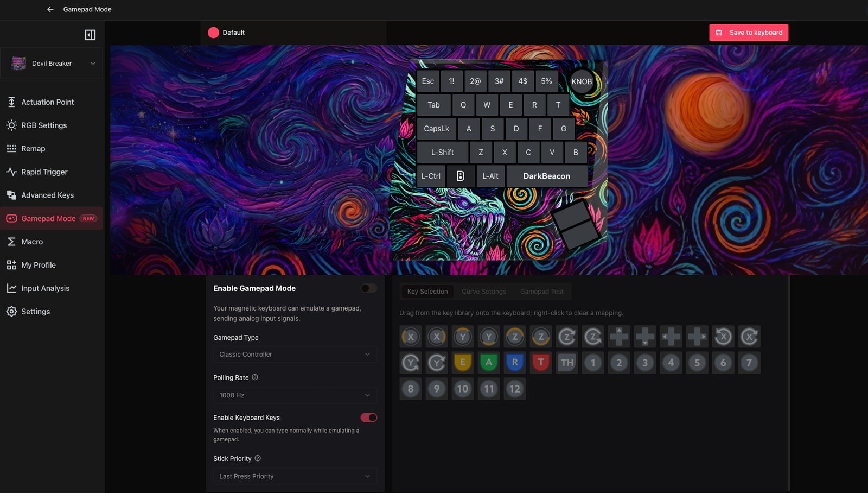
Task: Choose the TH throttle key icon
Action: [x=567, y=363]
